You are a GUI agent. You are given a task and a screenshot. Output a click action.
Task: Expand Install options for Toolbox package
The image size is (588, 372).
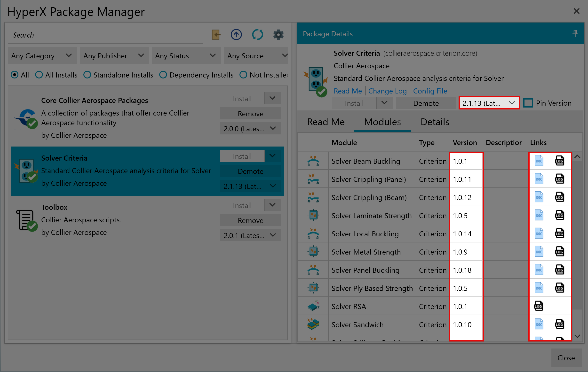[x=272, y=205]
